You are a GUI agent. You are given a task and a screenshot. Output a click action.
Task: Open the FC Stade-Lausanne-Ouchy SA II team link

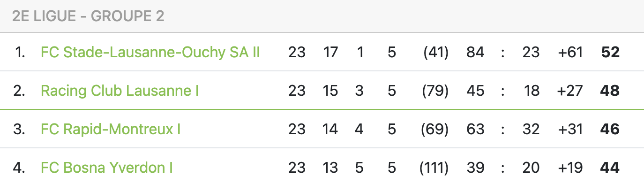point(150,52)
